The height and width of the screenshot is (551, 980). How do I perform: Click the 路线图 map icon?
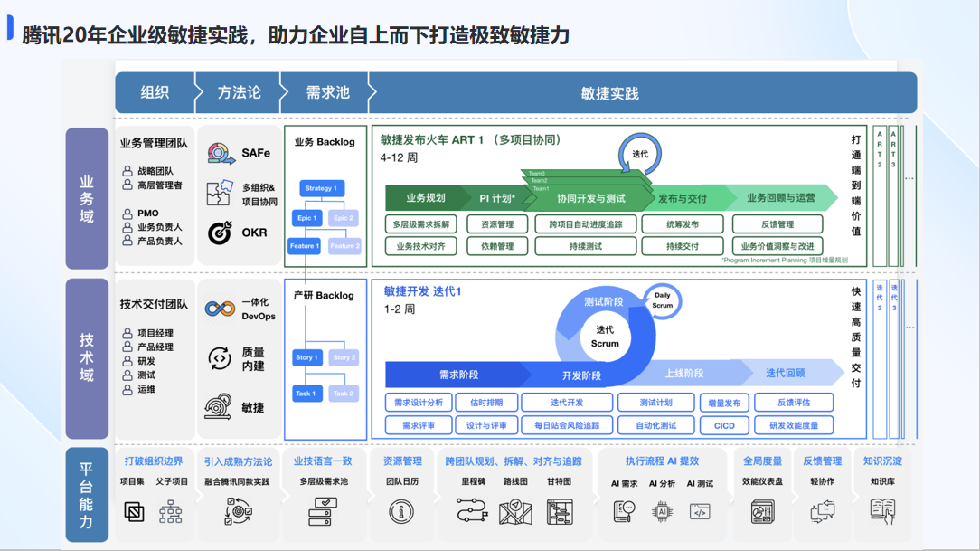coord(515,512)
